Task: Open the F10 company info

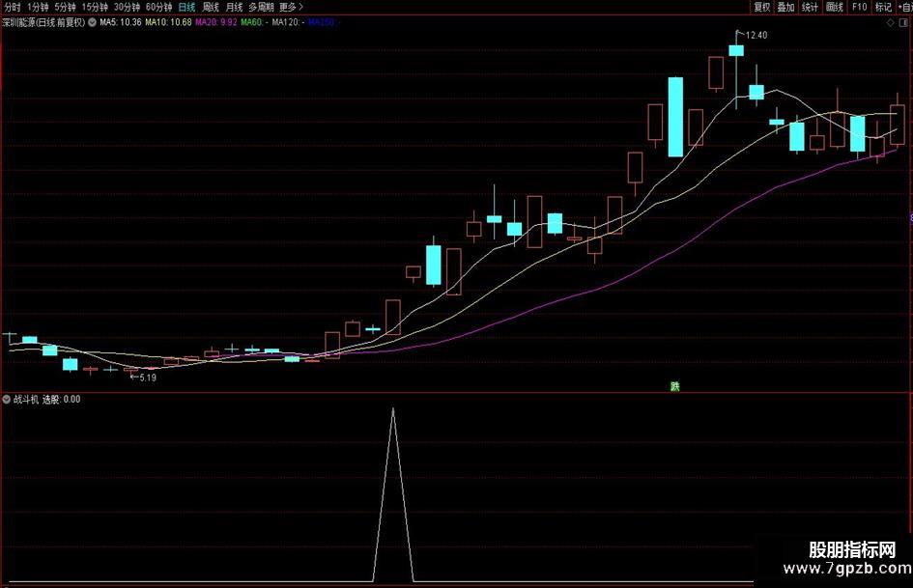Action: coord(860,7)
